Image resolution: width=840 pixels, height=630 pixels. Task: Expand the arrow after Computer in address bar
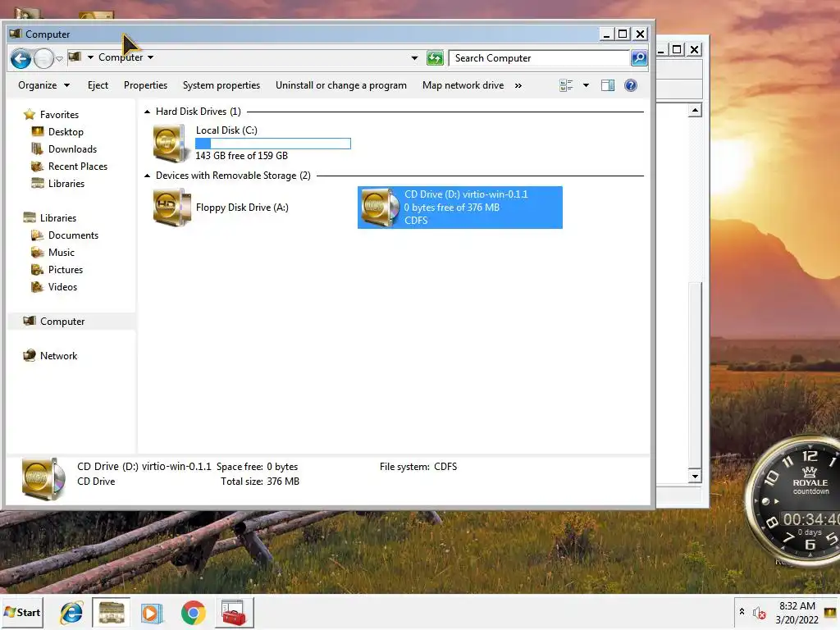[151, 57]
